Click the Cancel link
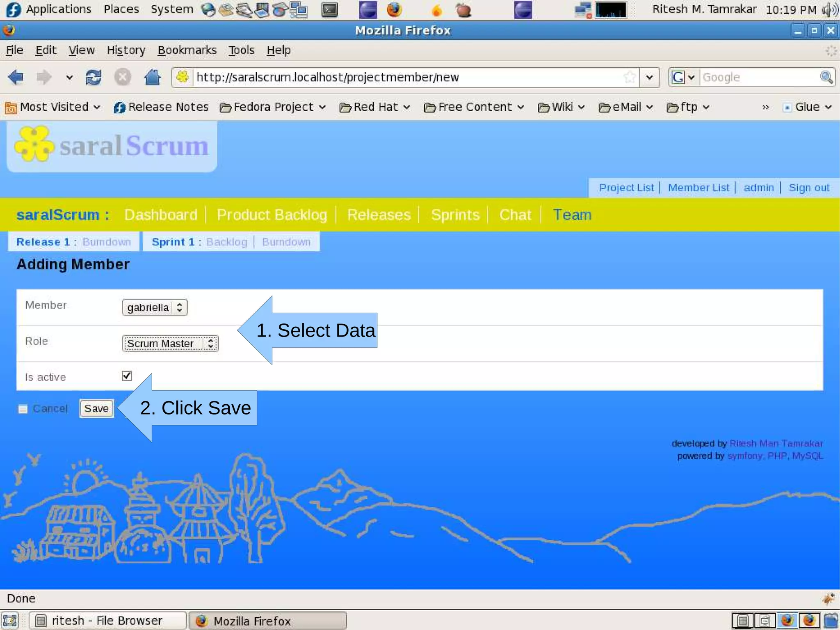This screenshot has height=630, width=840. pyautogui.click(x=50, y=409)
